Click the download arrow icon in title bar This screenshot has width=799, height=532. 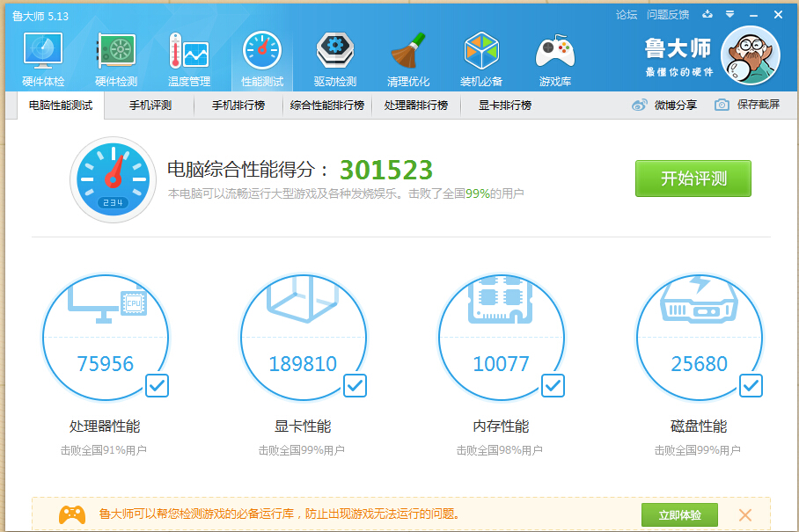[x=707, y=14]
